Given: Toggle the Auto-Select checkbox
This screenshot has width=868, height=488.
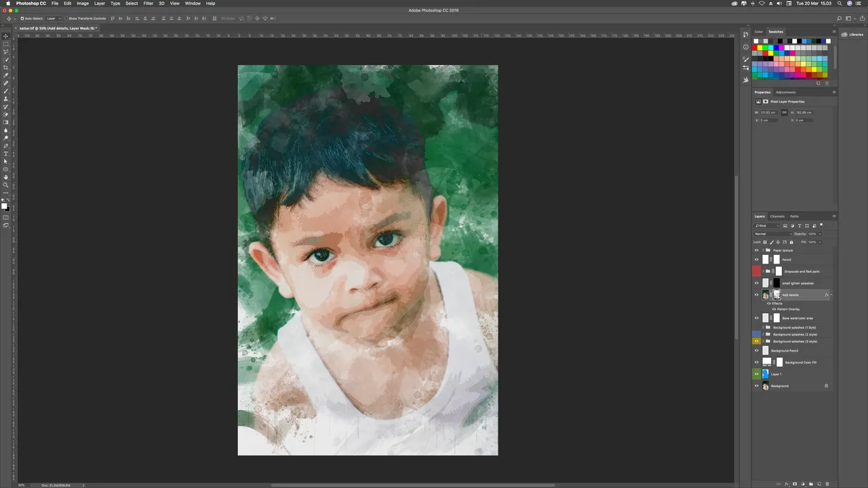Looking at the screenshot, I should 22,18.
